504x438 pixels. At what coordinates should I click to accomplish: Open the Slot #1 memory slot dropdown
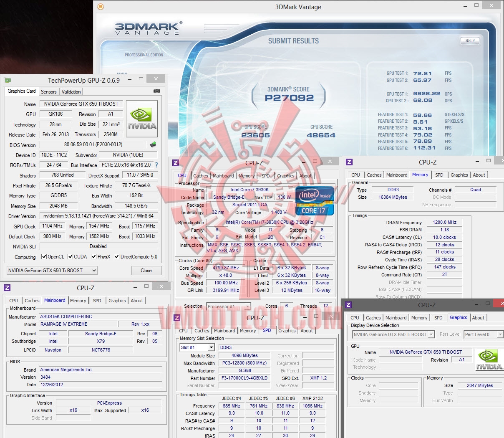197,347
